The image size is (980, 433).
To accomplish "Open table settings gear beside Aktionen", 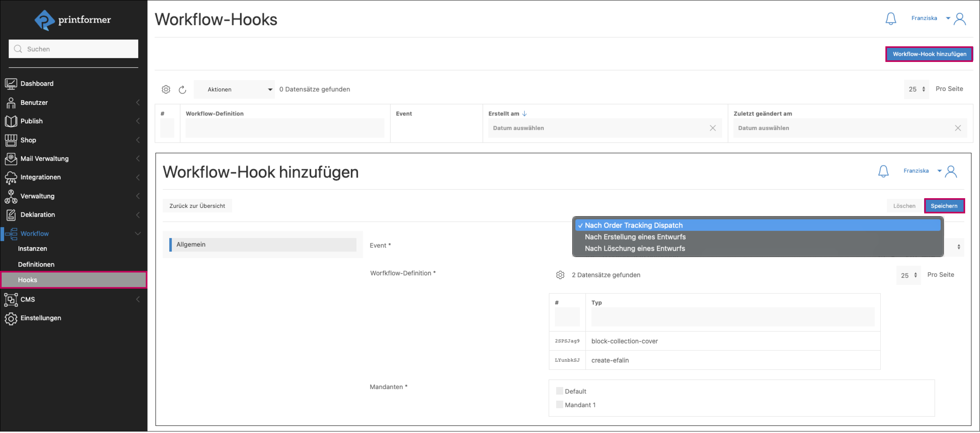I will click(x=166, y=89).
